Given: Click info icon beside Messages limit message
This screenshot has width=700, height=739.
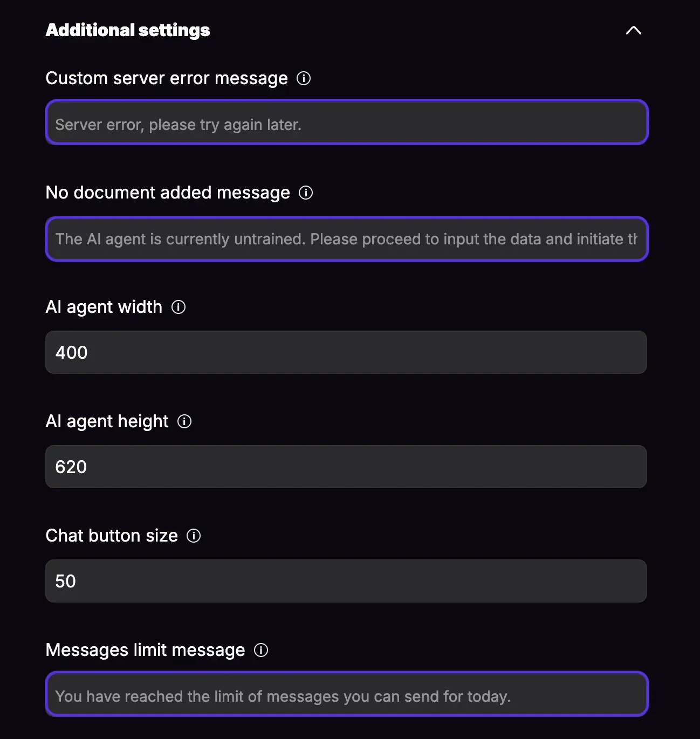Looking at the screenshot, I should point(261,650).
